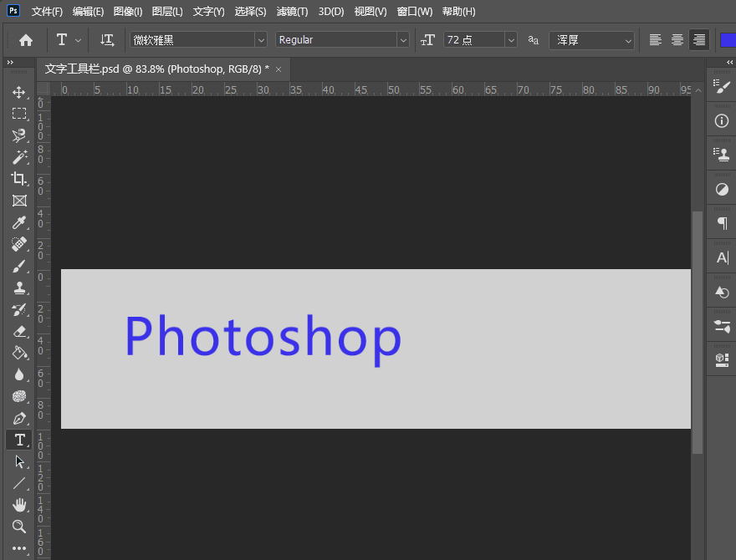This screenshot has width=736, height=560.
Task: Select the Horizontal Type tool in toolbar
Action: [18, 440]
